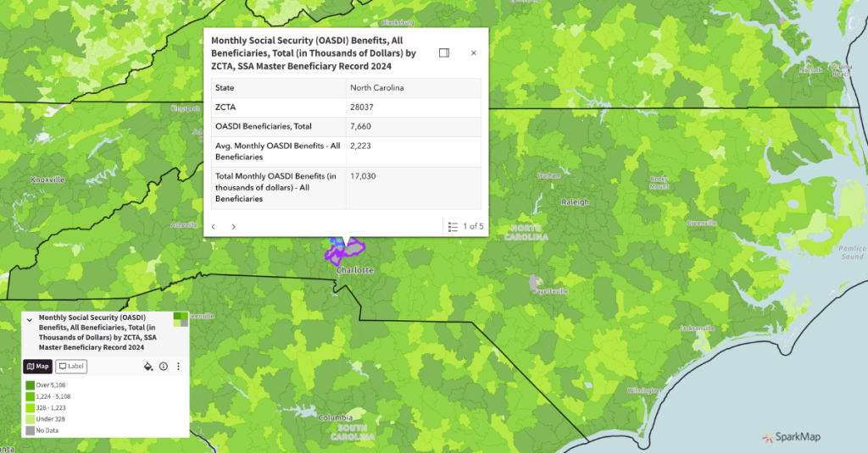
Task: Click the 'North Carolina' state value cell
Action: tap(414, 88)
